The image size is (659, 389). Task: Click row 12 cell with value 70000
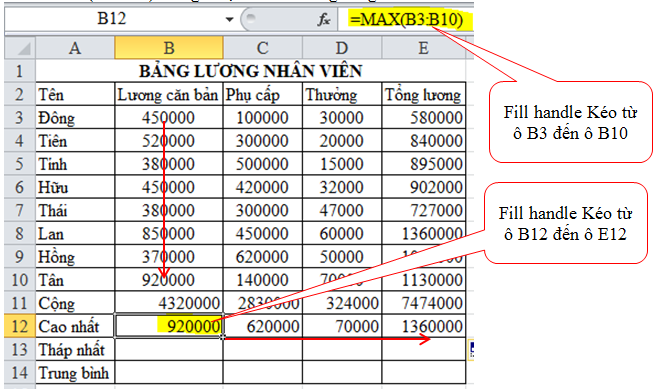[x=342, y=326]
